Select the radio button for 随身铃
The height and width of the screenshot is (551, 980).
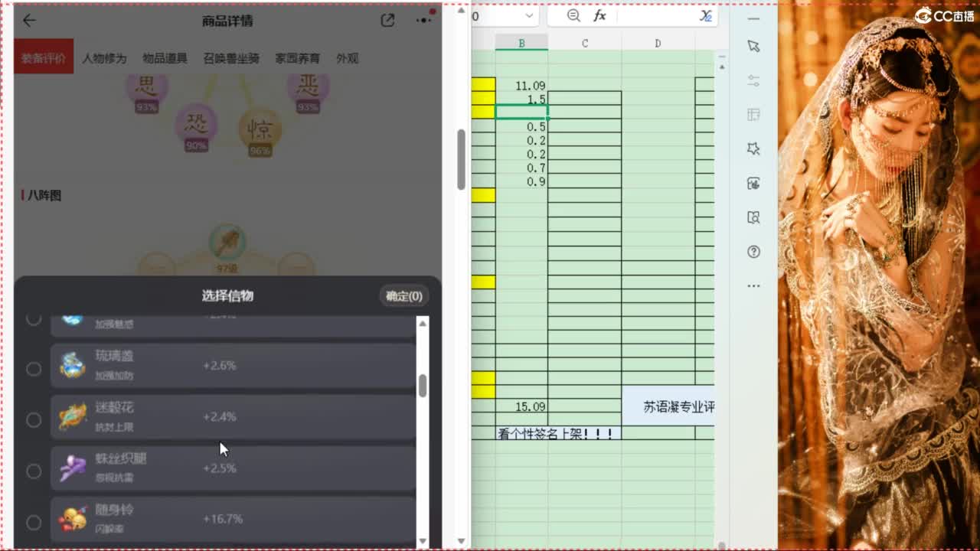(34, 523)
